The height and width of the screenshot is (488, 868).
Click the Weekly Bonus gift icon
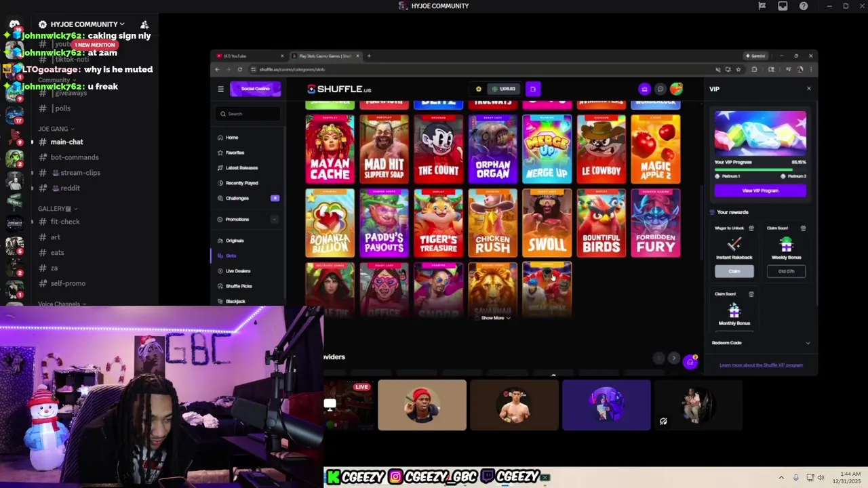pyautogui.click(x=786, y=243)
